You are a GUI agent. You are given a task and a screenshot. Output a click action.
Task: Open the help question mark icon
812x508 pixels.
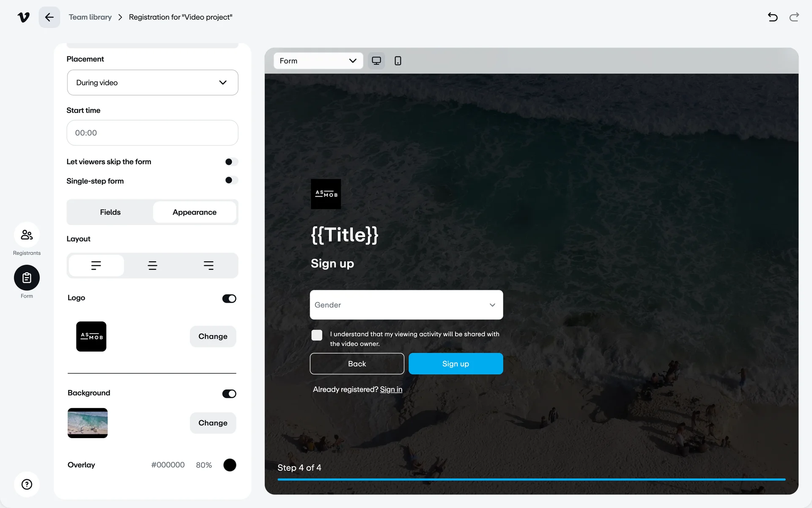(x=27, y=484)
